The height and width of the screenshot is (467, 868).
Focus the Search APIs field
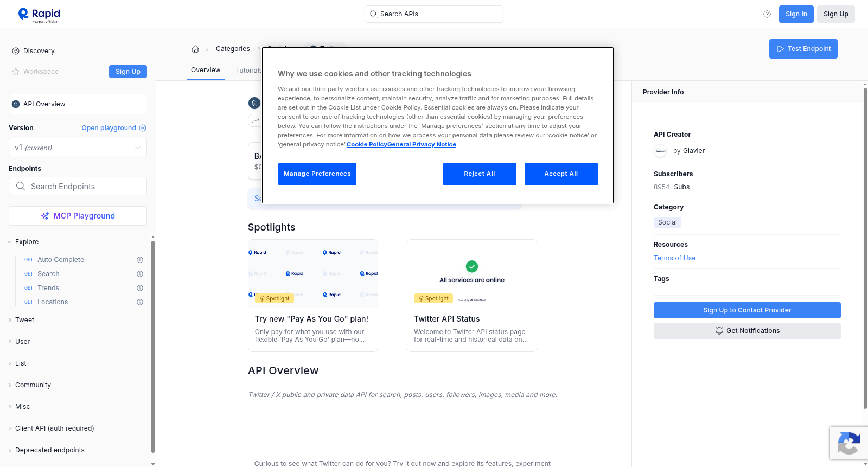pyautogui.click(x=434, y=14)
